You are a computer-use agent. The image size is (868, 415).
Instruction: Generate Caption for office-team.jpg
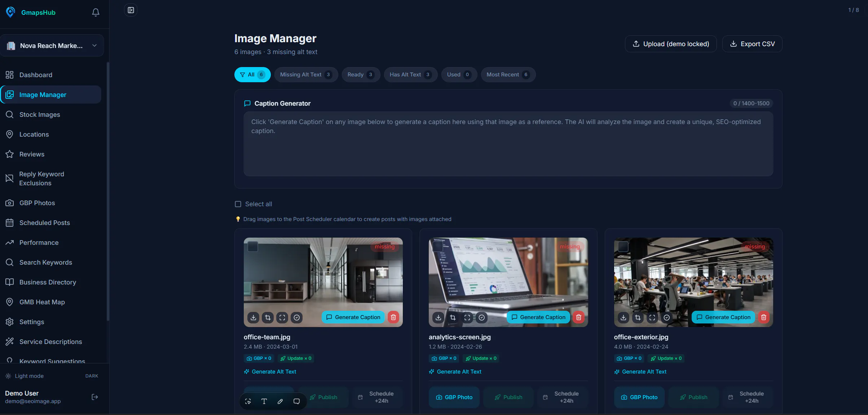(353, 317)
